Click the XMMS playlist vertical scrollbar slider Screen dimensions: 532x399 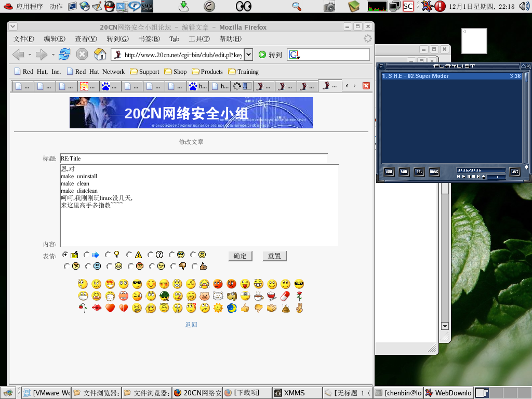coord(526,77)
